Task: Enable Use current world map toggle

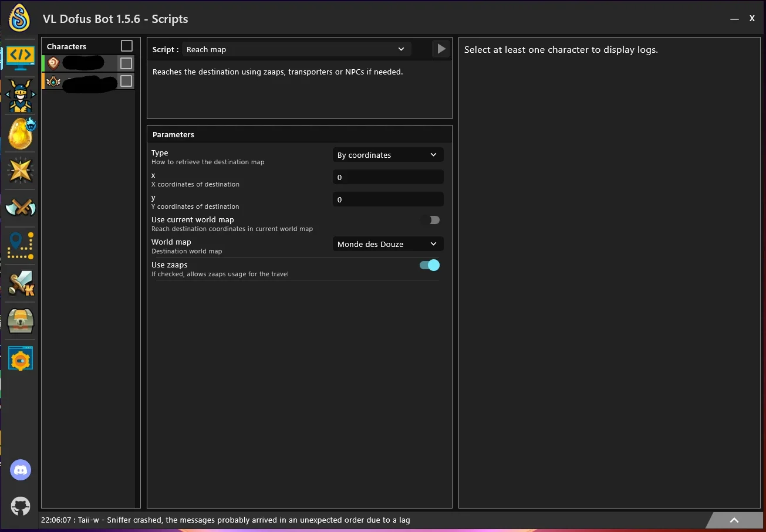Action: (430, 220)
